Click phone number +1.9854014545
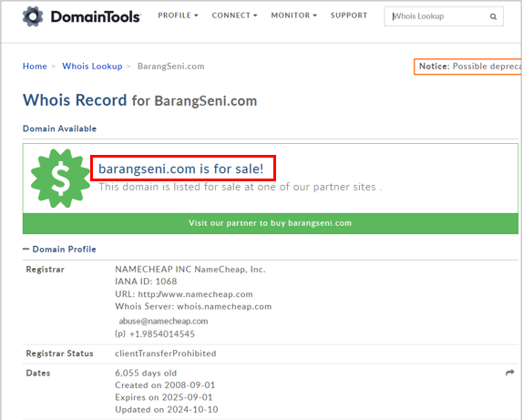Viewport: 523px width, 420px height. coord(162,334)
